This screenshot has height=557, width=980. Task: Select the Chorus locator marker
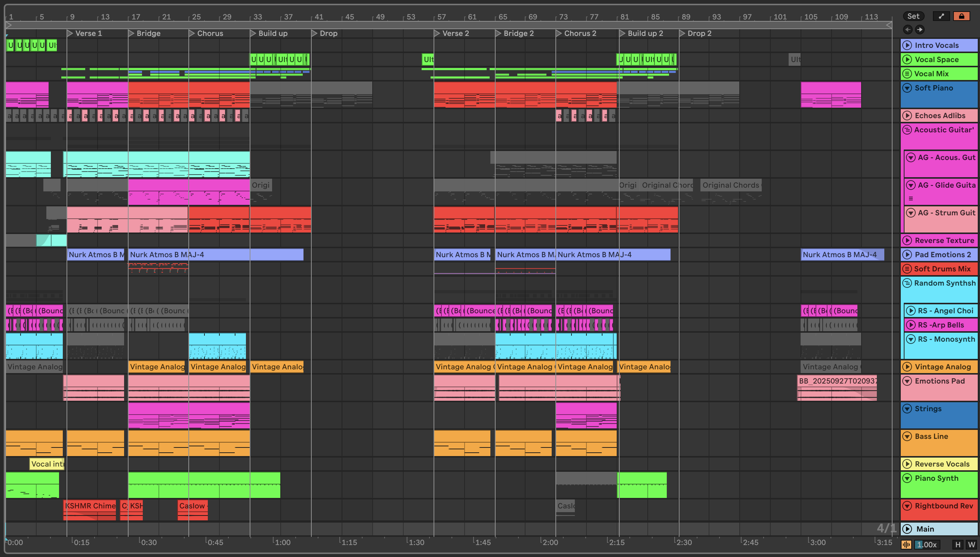(192, 33)
